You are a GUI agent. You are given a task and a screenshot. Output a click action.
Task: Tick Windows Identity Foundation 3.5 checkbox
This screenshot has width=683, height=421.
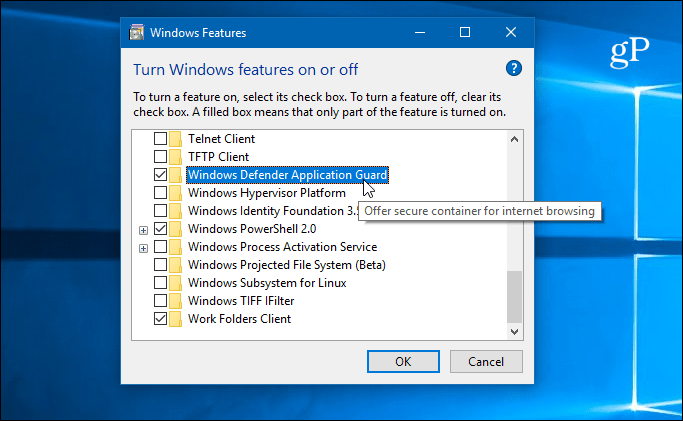160,210
